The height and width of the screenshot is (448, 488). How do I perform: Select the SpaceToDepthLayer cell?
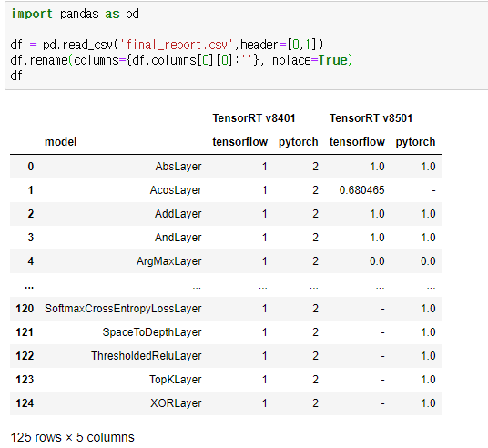click(152, 332)
